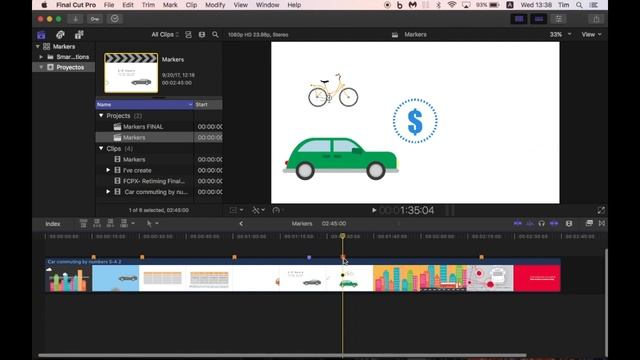
Task: Open the All Clips filter dropdown
Action: [x=165, y=35]
